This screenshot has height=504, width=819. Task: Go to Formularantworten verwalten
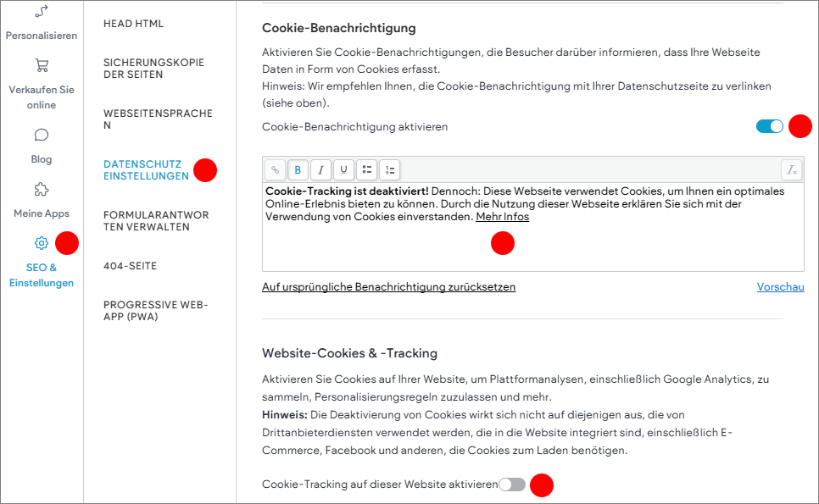[x=156, y=221]
